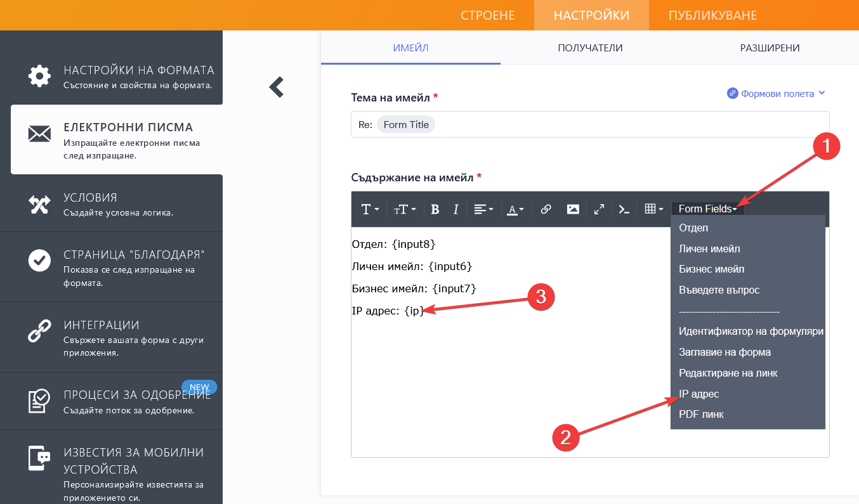The image size is (859, 504).
Task: Switch to the Получатели tab
Action: pyautogui.click(x=590, y=48)
